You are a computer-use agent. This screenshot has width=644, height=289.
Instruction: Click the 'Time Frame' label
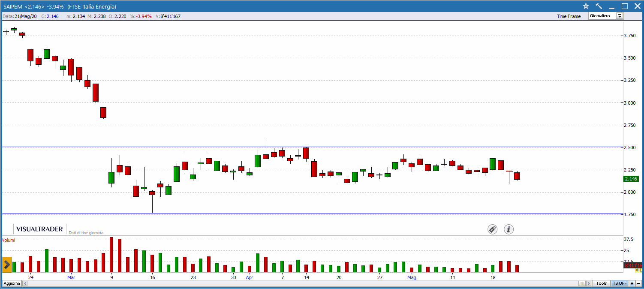pyautogui.click(x=569, y=16)
